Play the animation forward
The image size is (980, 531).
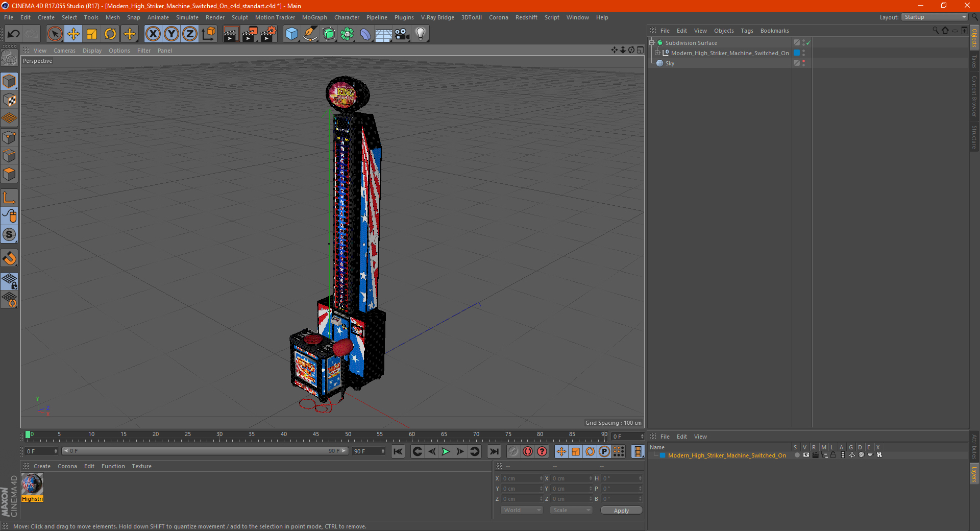(446, 451)
